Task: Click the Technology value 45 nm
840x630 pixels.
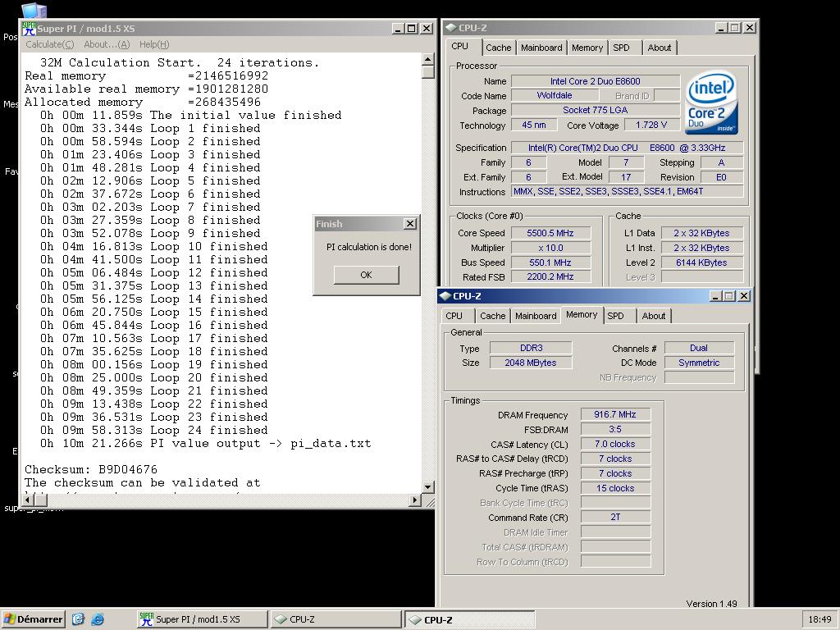Action: (533, 126)
